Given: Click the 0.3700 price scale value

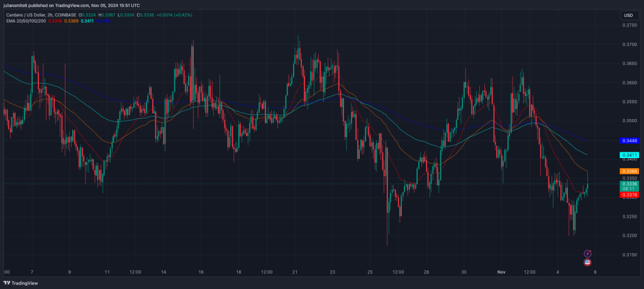Looking at the screenshot, I should tap(630, 45).
